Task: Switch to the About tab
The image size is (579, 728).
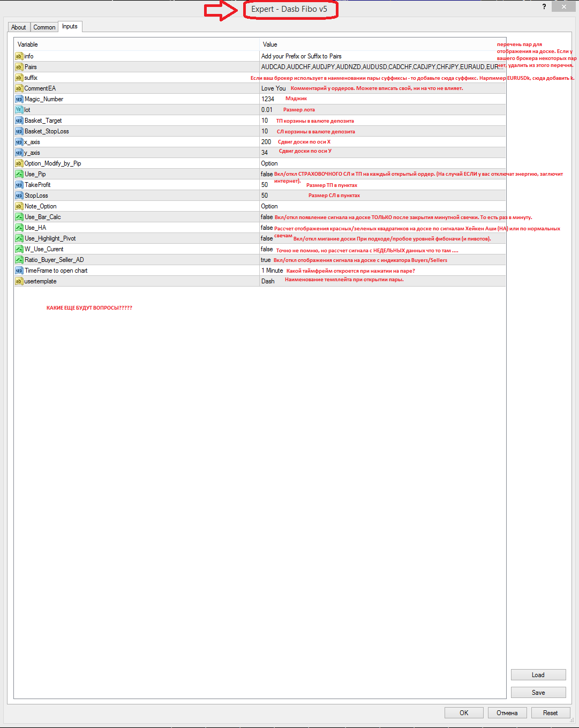Action: [18, 27]
